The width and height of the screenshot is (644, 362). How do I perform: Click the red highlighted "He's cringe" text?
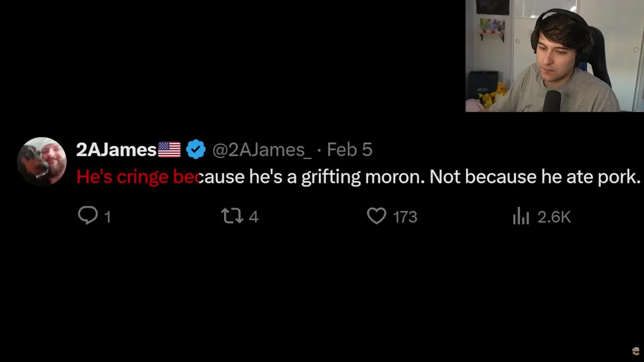(x=122, y=176)
